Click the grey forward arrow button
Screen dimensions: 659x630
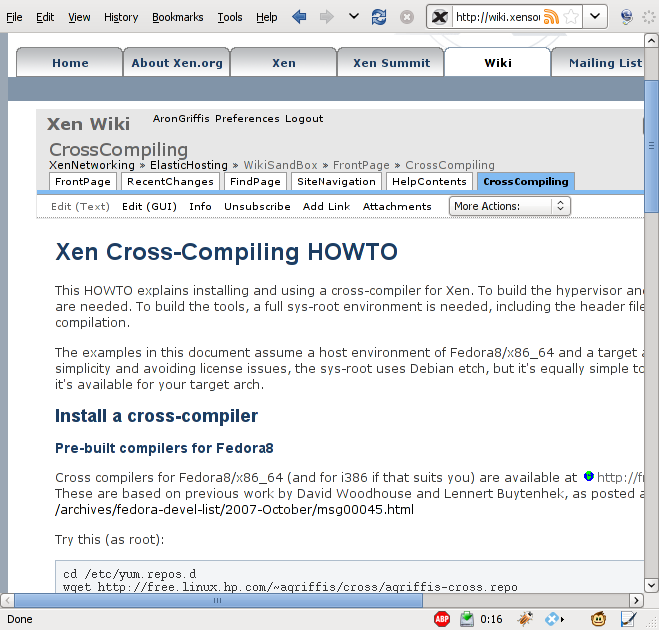tap(327, 17)
